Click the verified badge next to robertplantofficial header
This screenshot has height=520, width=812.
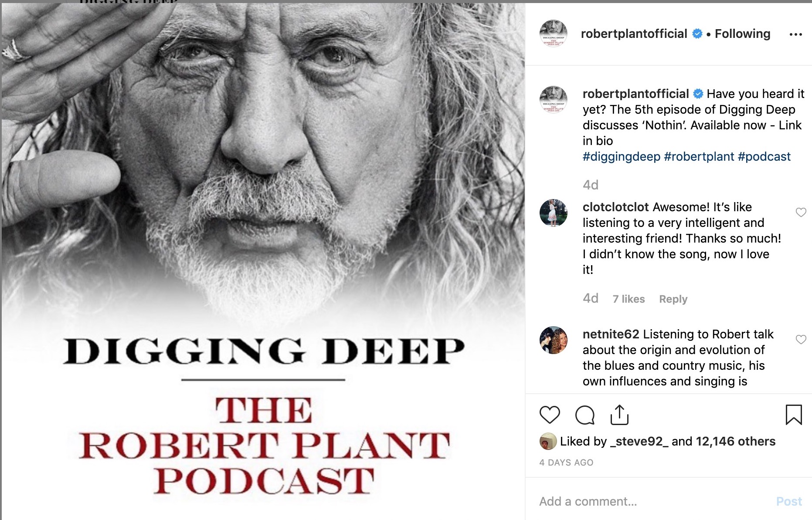coord(697,34)
